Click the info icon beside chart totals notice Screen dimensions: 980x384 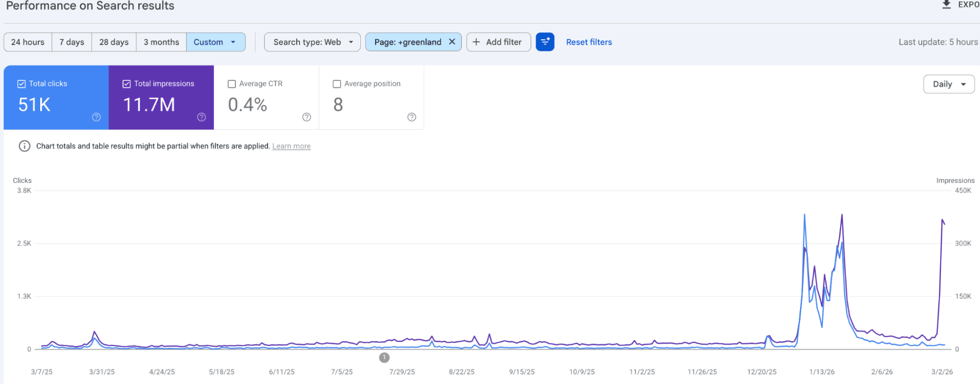(25, 146)
